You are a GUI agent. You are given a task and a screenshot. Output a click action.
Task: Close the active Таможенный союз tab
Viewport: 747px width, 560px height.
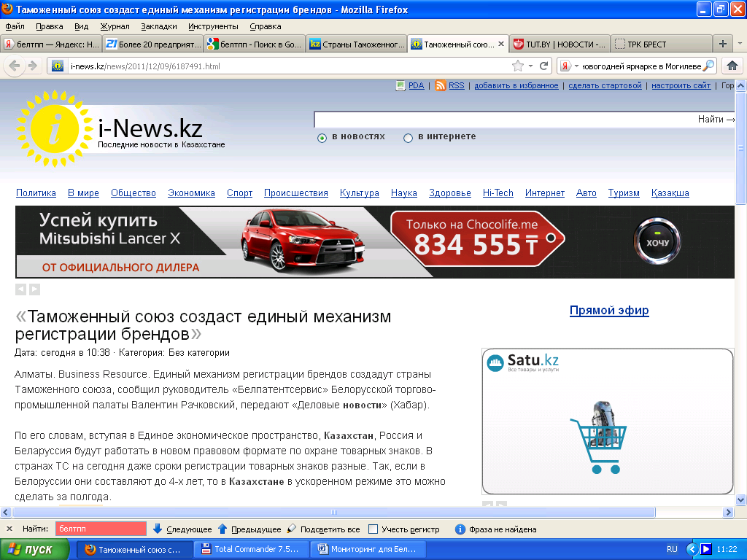[x=501, y=44]
